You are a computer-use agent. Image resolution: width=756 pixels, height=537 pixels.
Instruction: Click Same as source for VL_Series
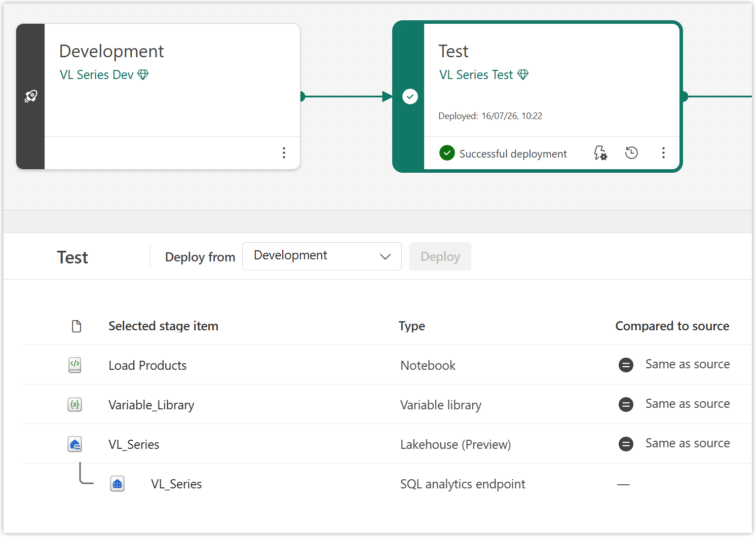click(x=688, y=443)
